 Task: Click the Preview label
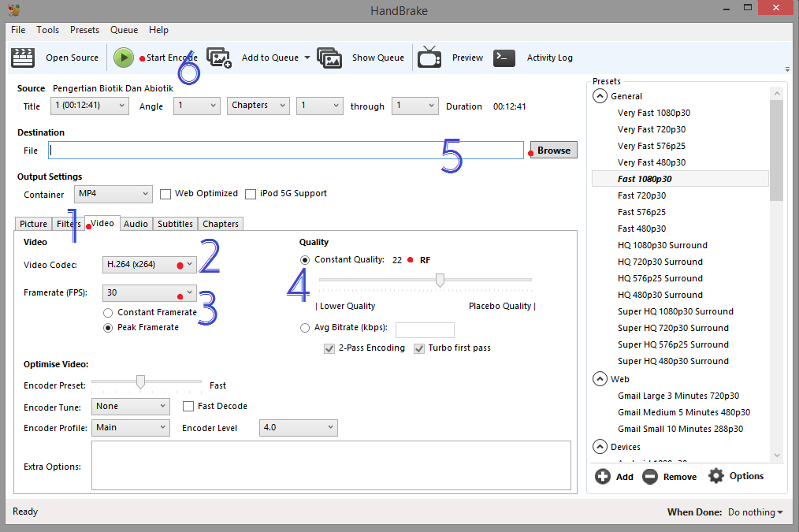tap(467, 58)
